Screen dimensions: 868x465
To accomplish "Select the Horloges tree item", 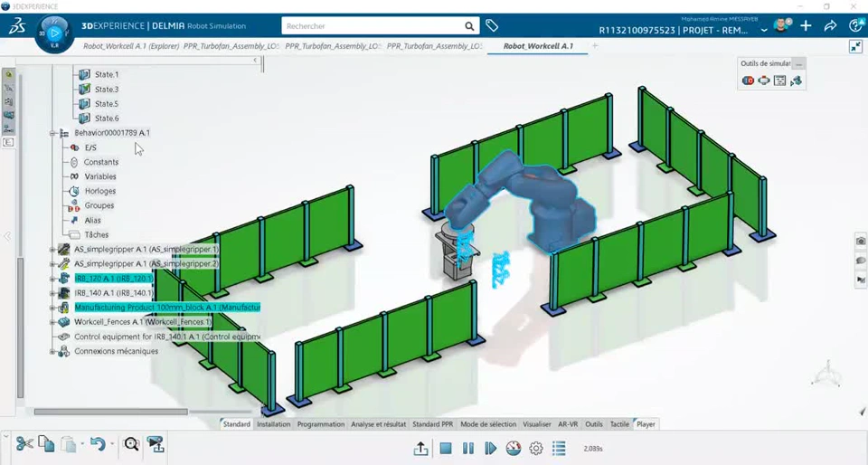I will (100, 191).
